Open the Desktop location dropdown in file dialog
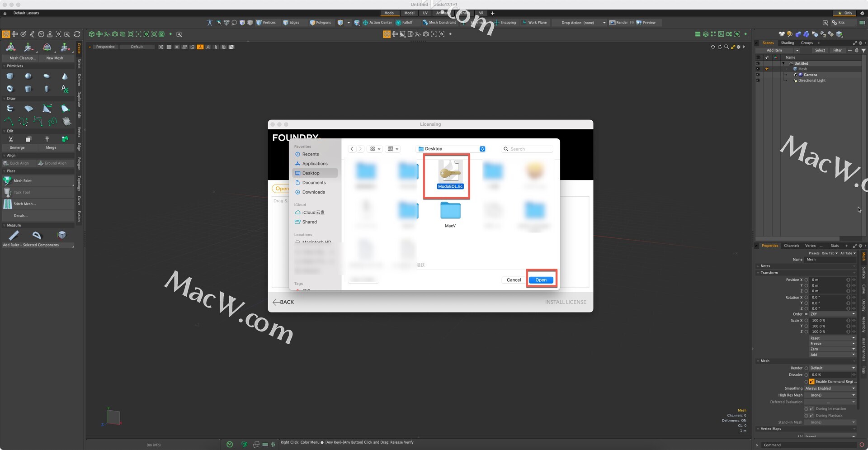 click(x=452, y=149)
